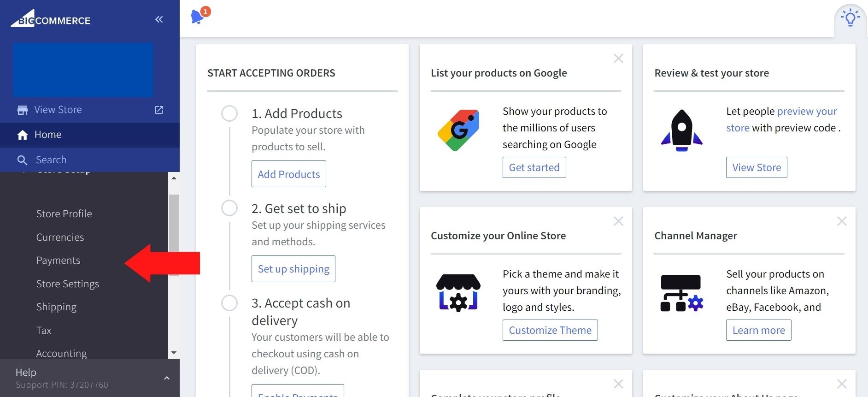Viewport: 868px width, 397px height.
Task: Click the Google shopping tag icon
Action: point(458,130)
